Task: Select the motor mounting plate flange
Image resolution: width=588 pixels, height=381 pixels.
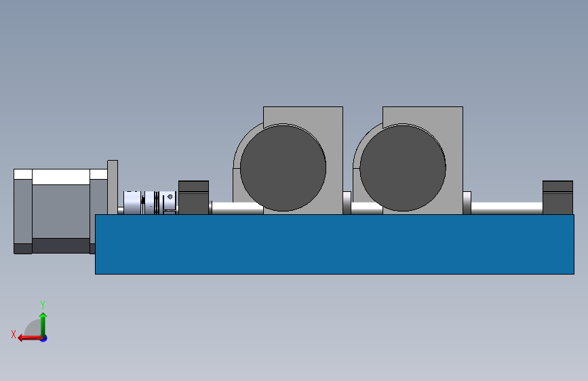Action: click(x=113, y=187)
